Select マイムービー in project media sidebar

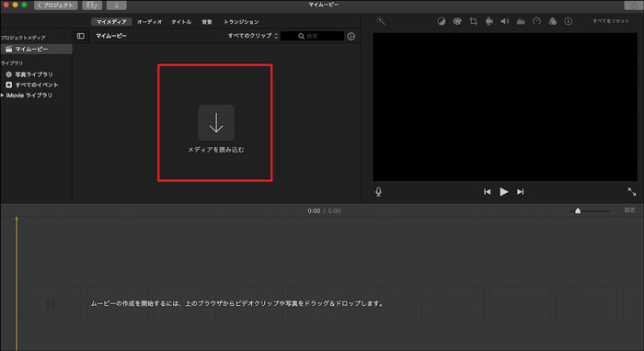point(36,49)
